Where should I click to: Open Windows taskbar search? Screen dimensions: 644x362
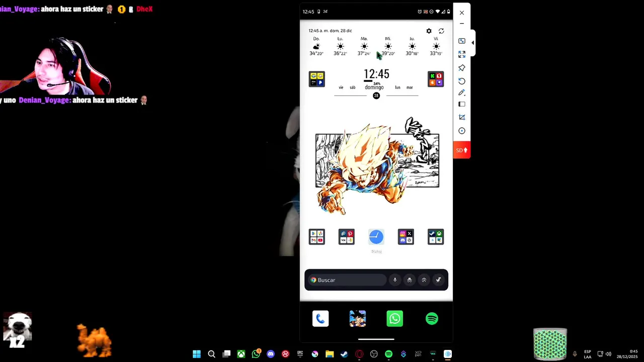pos(212,354)
